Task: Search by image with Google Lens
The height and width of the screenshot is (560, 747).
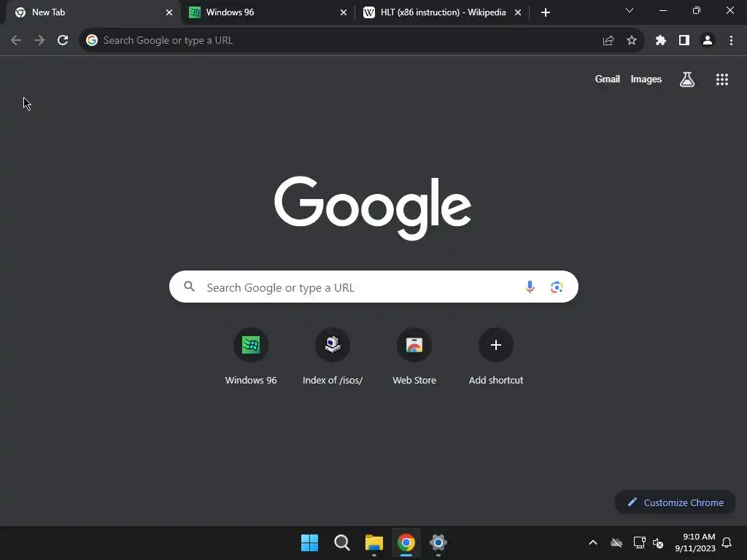Action: pos(557,287)
